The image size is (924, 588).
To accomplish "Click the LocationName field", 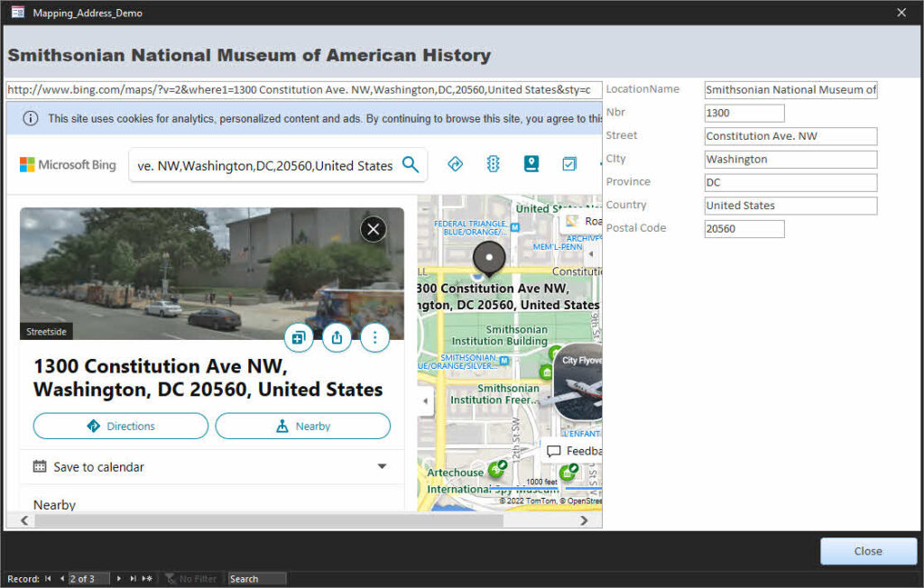I will [790, 89].
